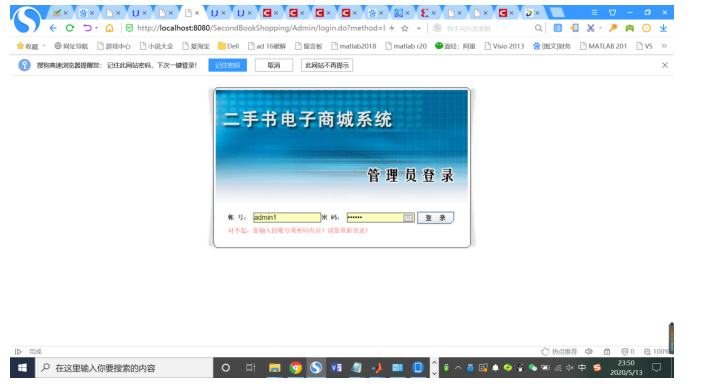
Task: Open the taskbar clock showing 23:50
Action: [626, 368]
